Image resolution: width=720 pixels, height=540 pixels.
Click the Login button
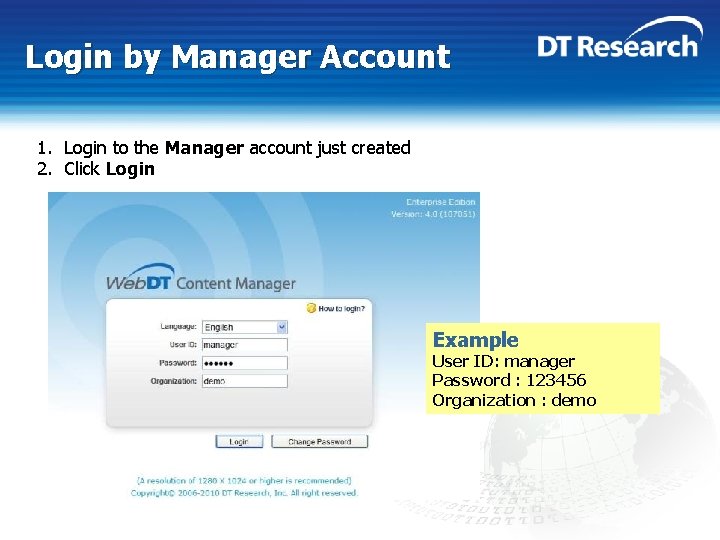pyautogui.click(x=239, y=442)
